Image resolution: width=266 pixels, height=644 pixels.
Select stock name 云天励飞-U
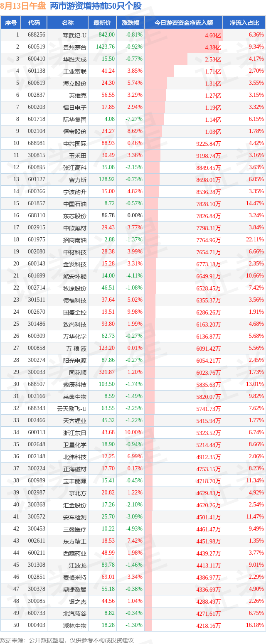(x=72, y=408)
